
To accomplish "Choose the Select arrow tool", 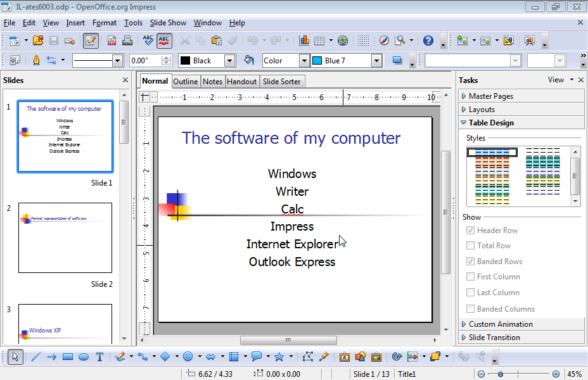I will [15, 357].
